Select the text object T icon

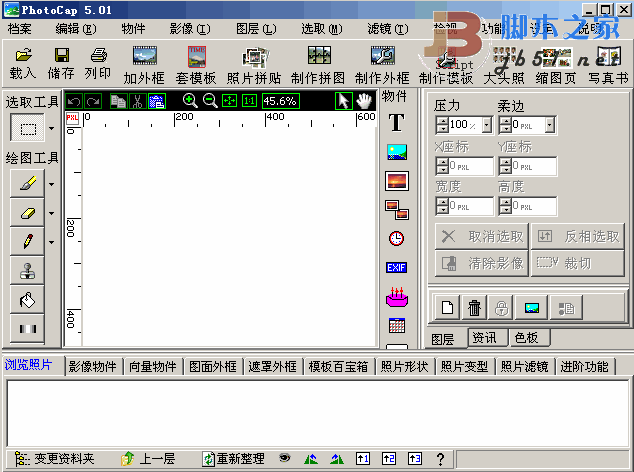click(397, 123)
